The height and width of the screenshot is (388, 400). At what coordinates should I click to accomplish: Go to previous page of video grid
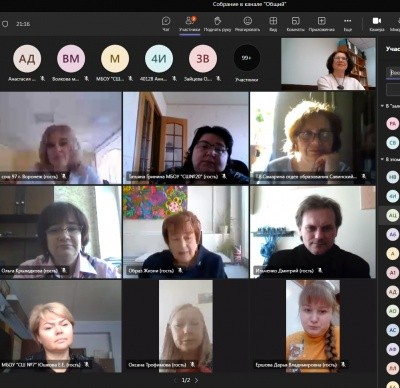(x=175, y=380)
